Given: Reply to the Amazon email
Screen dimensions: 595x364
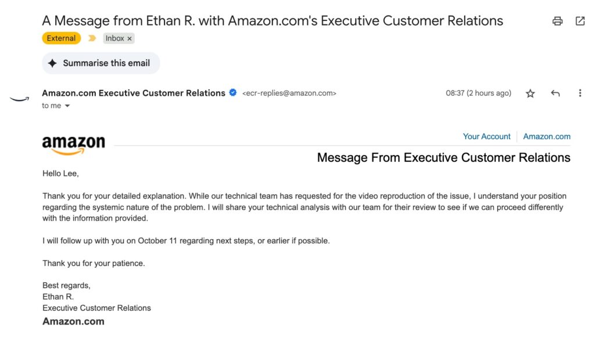Looking at the screenshot, I should point(555,93).
